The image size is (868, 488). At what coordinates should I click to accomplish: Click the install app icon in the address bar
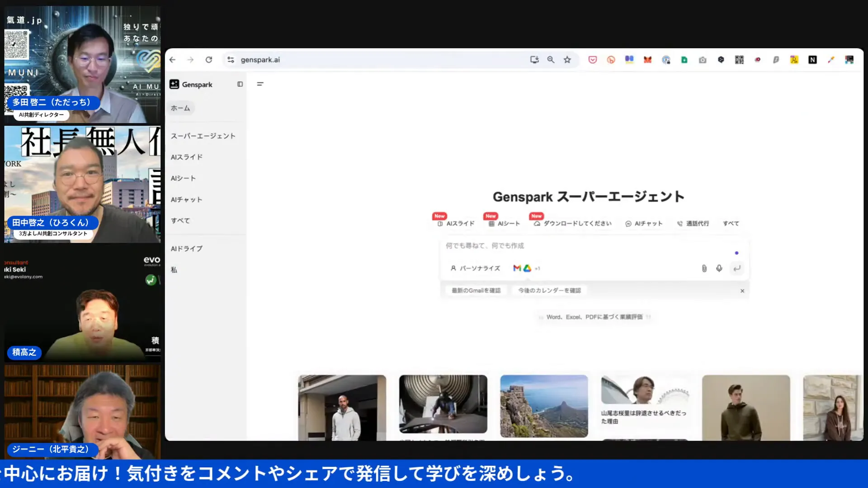tap(534, 60)
